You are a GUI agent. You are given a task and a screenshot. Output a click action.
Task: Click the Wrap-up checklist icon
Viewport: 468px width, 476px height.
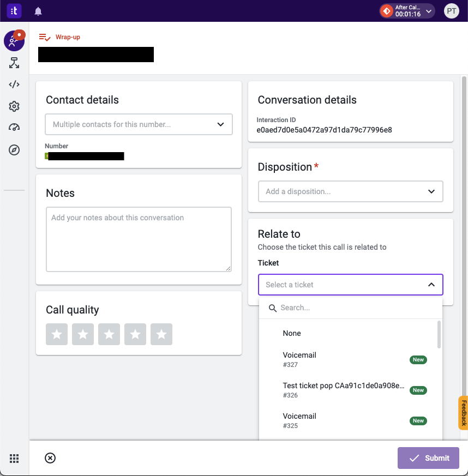[x=45, y=37]
